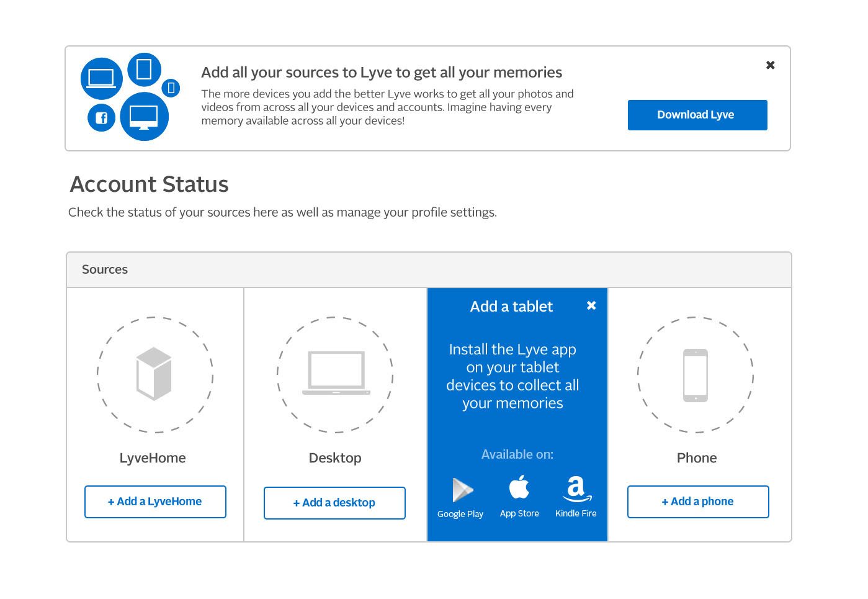Viewport: 868px width, 599px height.
Task: Click the 'Available on:' text
Action: tap(517, 454)
